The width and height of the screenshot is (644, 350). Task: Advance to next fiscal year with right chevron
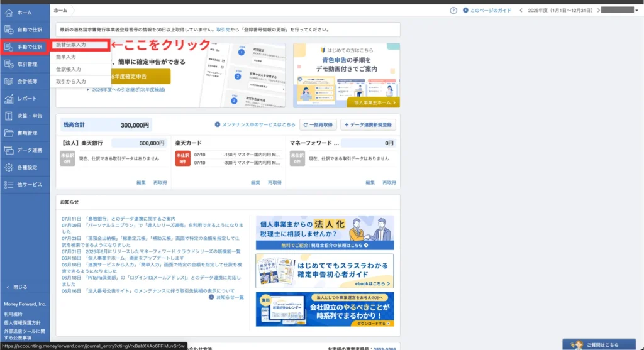[596, 11]
